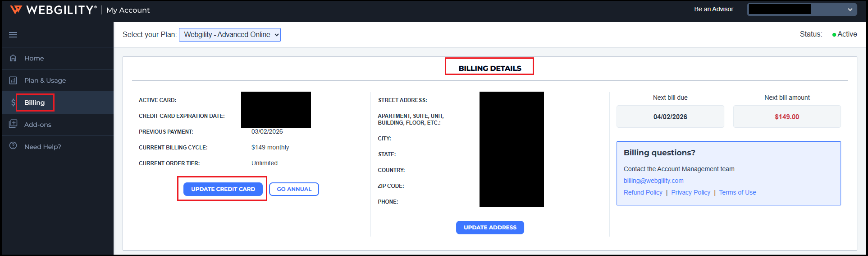Click the next bill amount $149.00
The width and height of the screenshot is (868, 256).
click(x=787, y=116)
